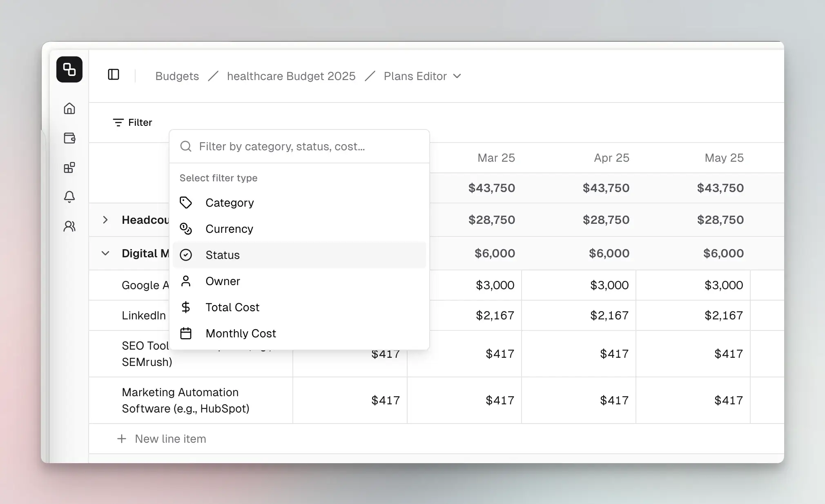This screenshot has height=504, width=825.
Task: Choose Currency from the filter type list
Action: 229,229
